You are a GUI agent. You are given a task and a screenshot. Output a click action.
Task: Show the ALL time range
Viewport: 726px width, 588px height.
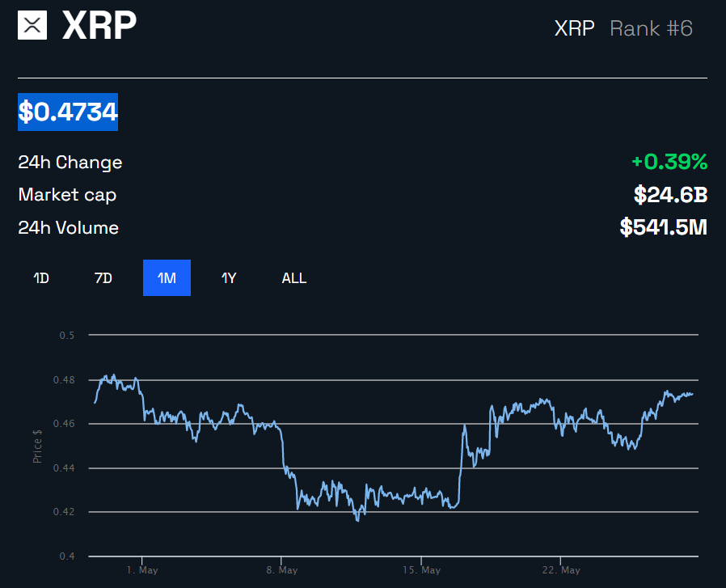coord(294,278)
